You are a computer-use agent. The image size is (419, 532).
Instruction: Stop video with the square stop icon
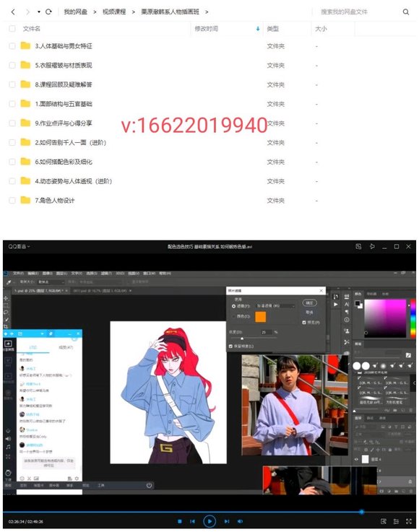pos(180,521)
